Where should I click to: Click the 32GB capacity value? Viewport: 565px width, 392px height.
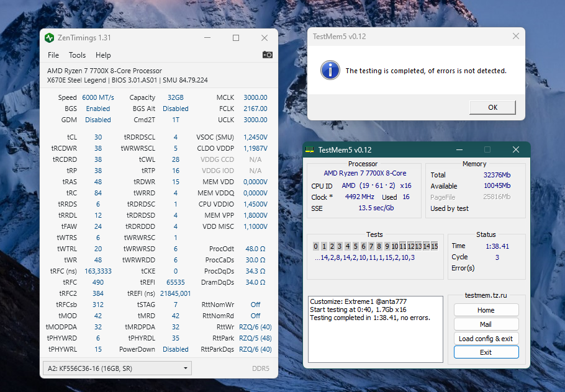(176, 97)
